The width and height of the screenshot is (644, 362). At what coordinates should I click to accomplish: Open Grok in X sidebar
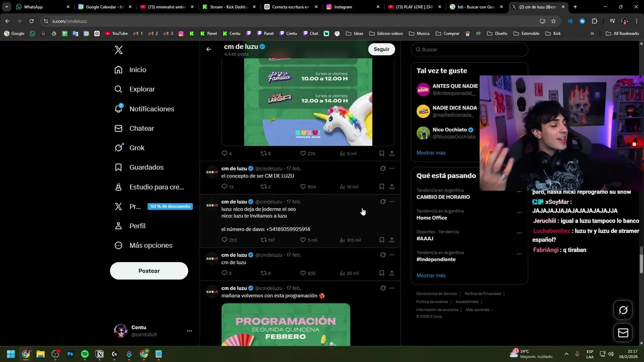pyautogui.click(x=129, y=148)
